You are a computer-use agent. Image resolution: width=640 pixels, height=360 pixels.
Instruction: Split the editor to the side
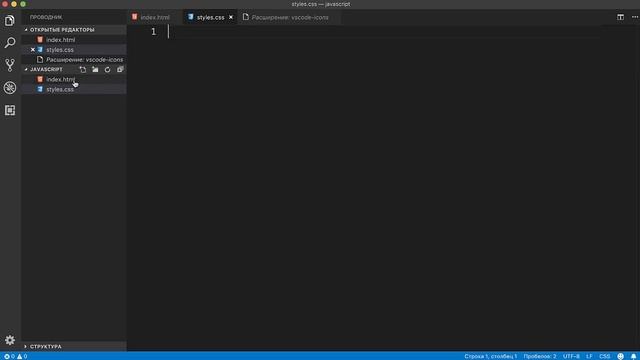pos(620,17)
